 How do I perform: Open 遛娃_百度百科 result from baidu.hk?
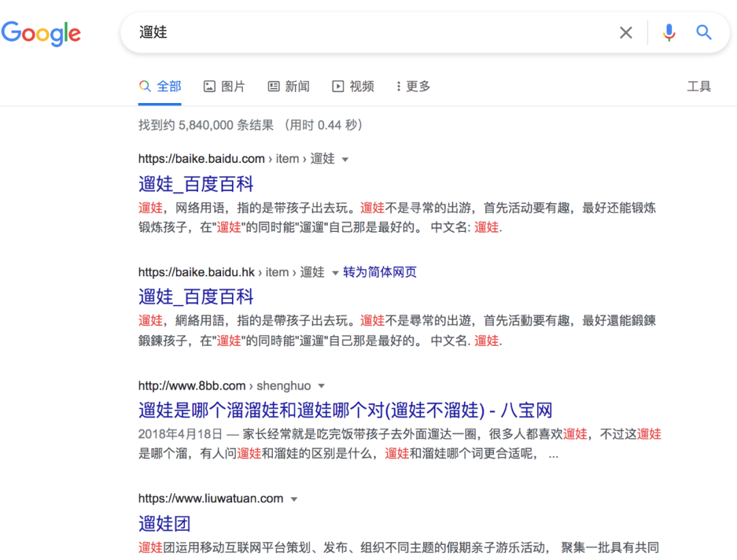pyautogui.click(x=196, y=297)
